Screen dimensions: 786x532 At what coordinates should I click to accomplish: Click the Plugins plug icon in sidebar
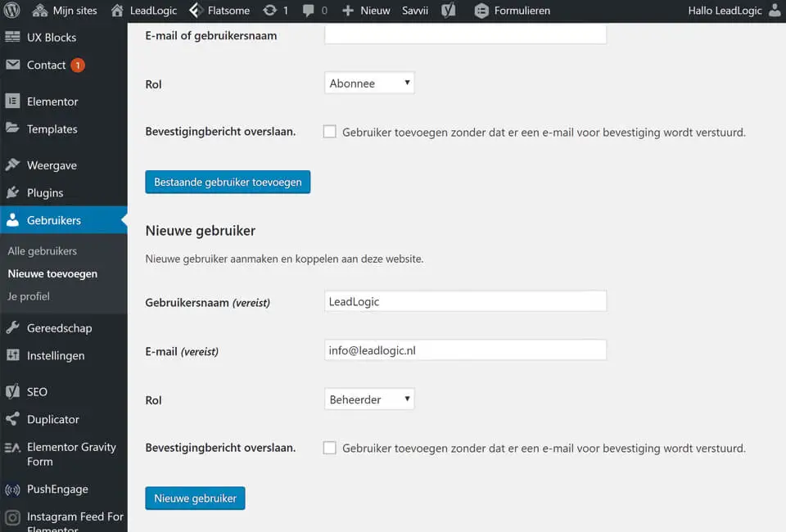[x=12, y=193]
